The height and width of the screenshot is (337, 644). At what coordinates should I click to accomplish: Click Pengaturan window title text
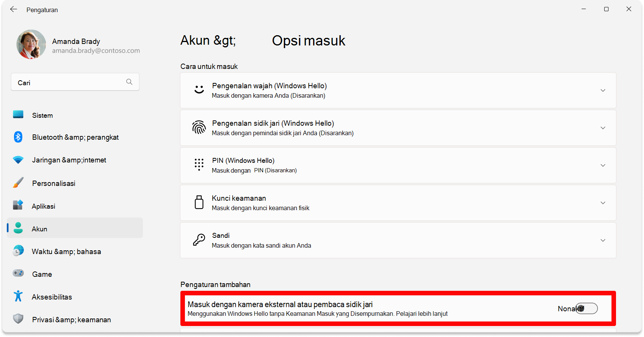[42, 10]
